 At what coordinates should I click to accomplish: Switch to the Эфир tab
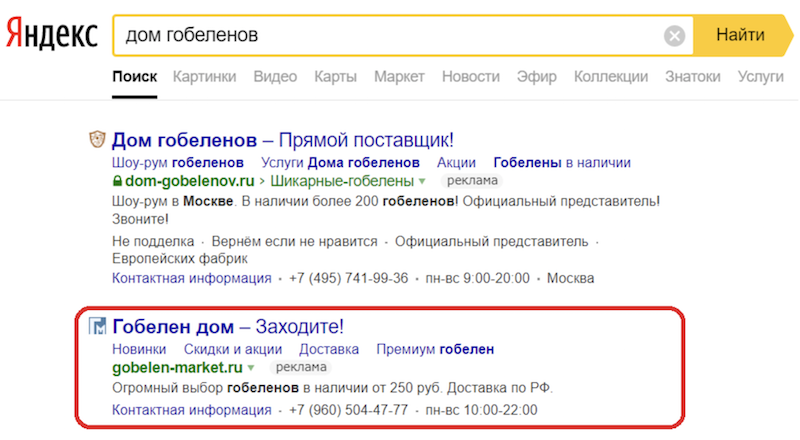pos(536,77)
